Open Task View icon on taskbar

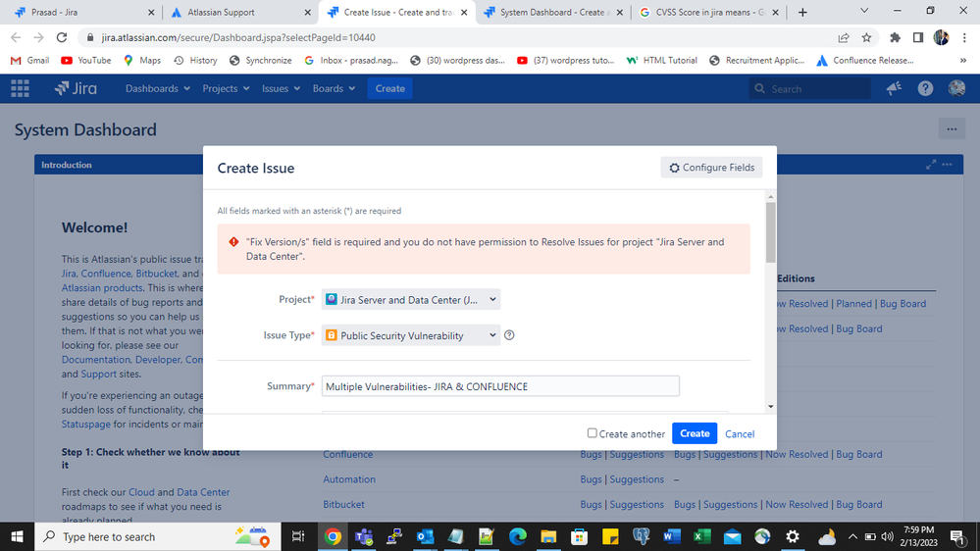click(x=298, y=536)
